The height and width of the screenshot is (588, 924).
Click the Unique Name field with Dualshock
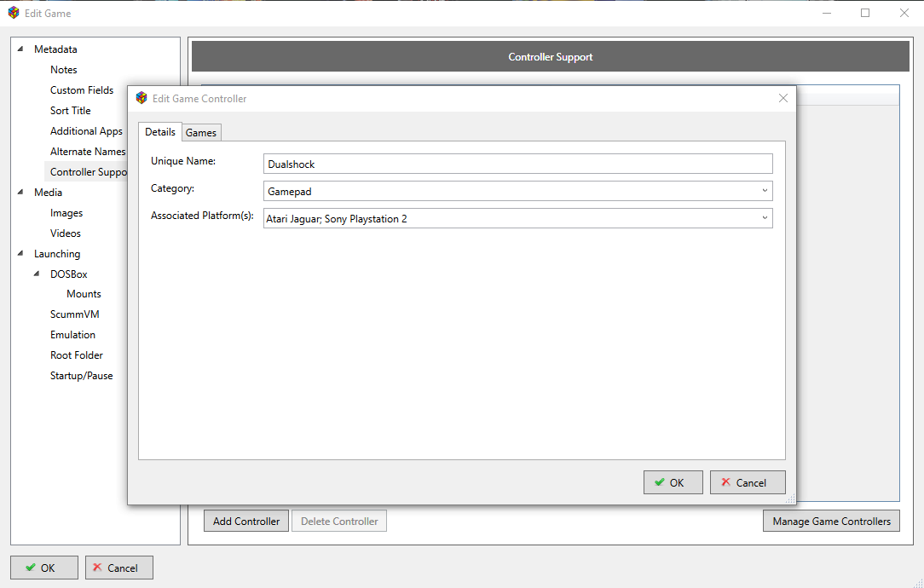point(517,164)
